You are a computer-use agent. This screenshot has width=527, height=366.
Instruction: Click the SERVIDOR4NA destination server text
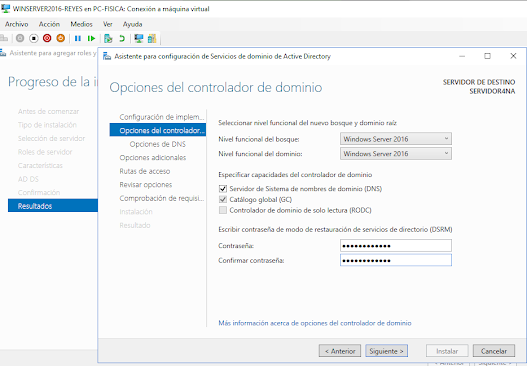492,91
